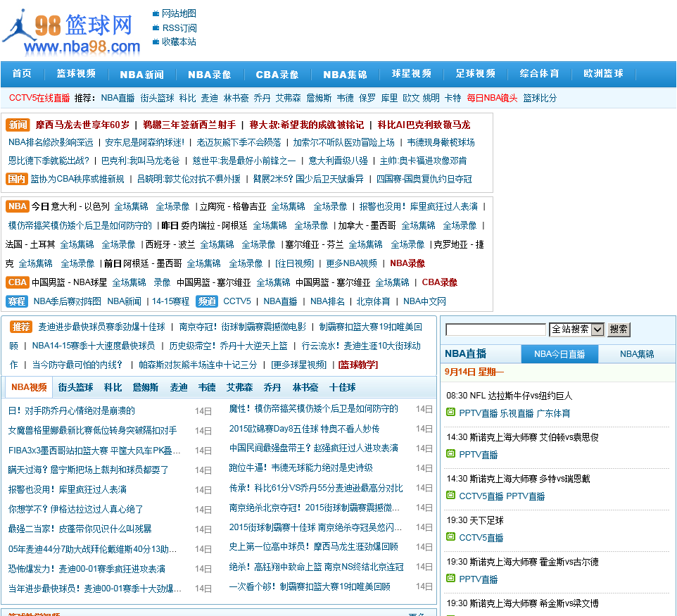Click the 98篮球网 site logo
The height and width of the screenshot is (616, 677).
pos(72,33)
